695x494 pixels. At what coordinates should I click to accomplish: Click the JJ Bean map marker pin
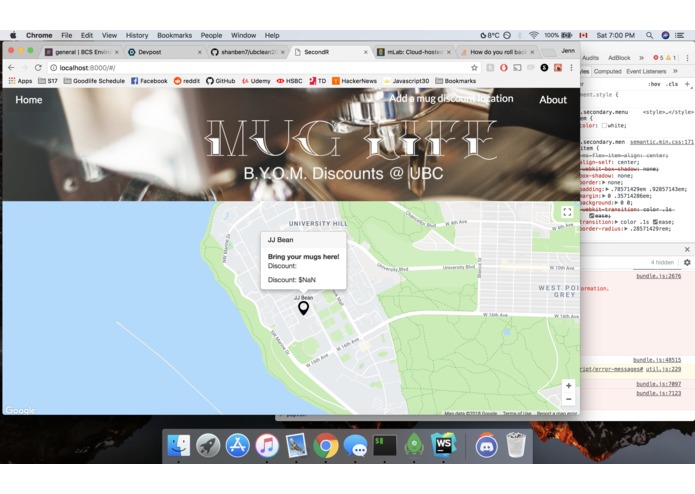(x=303, y=308)
